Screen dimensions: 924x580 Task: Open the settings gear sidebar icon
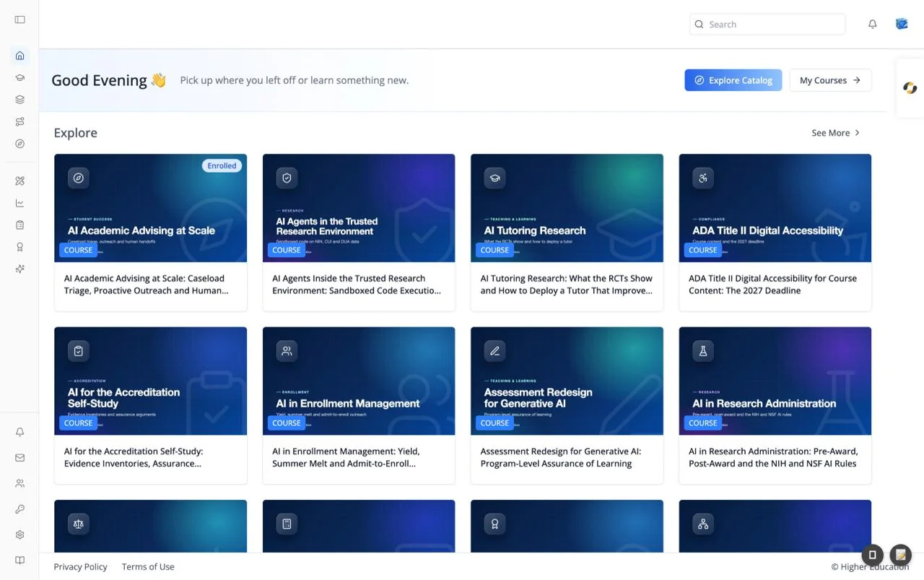[x=19, y=535]
